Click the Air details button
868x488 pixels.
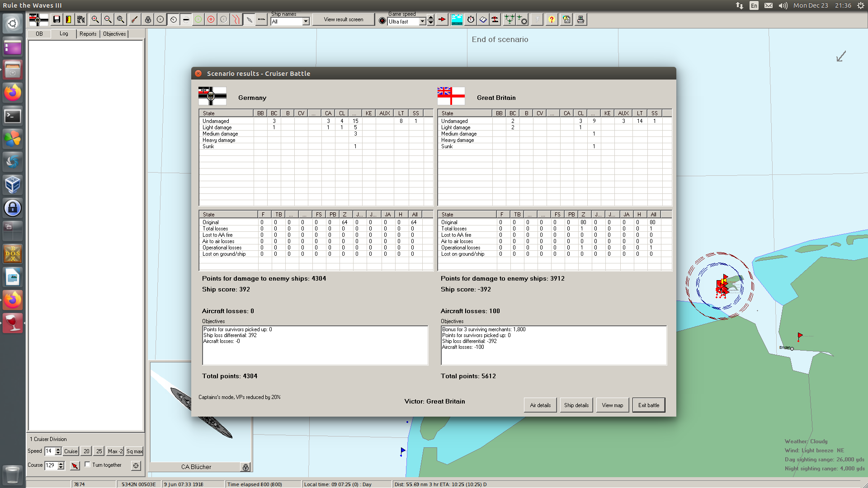[540, 405]
